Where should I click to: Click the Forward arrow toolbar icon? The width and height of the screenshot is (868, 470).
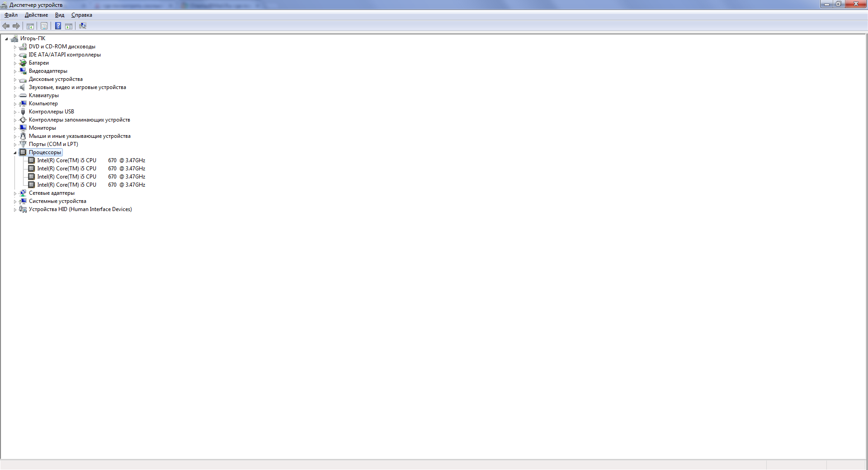(x=16, y=26)
